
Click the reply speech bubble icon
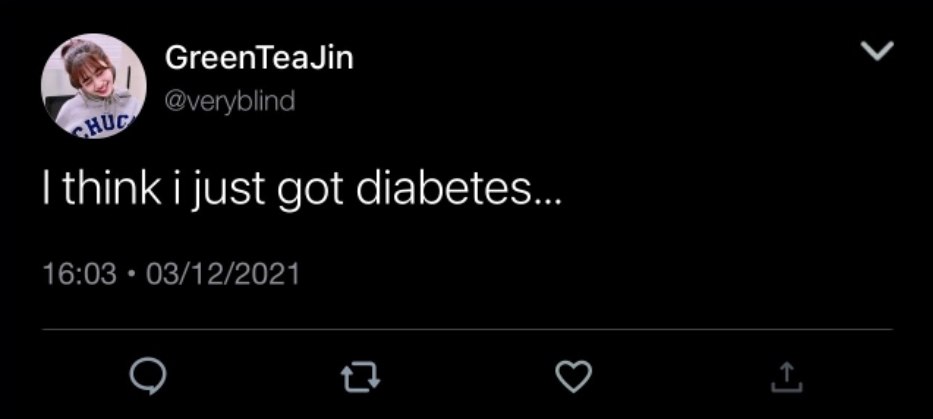pyautogui.click(x=148, y=377)
